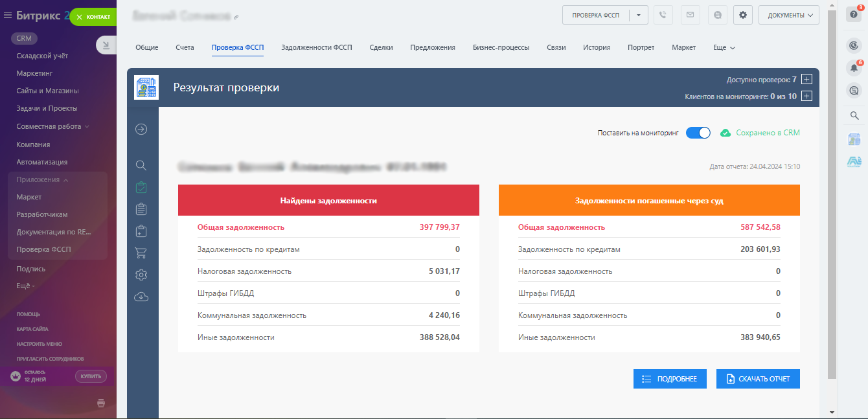Click the arrow-in-circle icon in app sidebar

point(141,129)
